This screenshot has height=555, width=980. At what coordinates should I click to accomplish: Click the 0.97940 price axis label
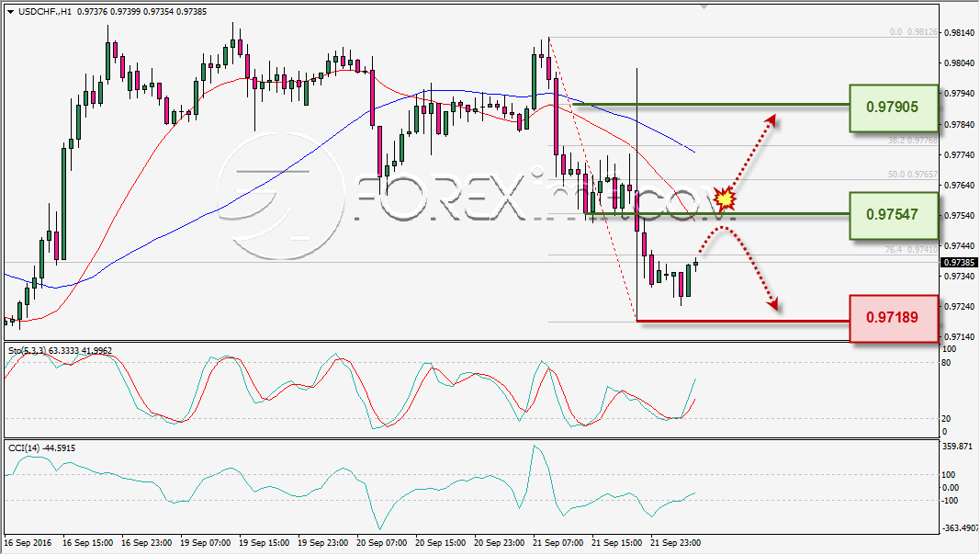pos(960,94)
